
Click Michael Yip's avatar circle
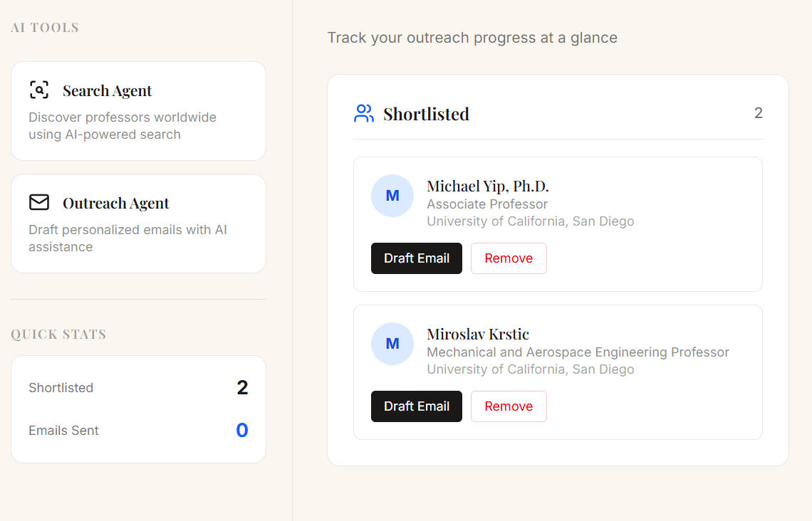point(392,196)
